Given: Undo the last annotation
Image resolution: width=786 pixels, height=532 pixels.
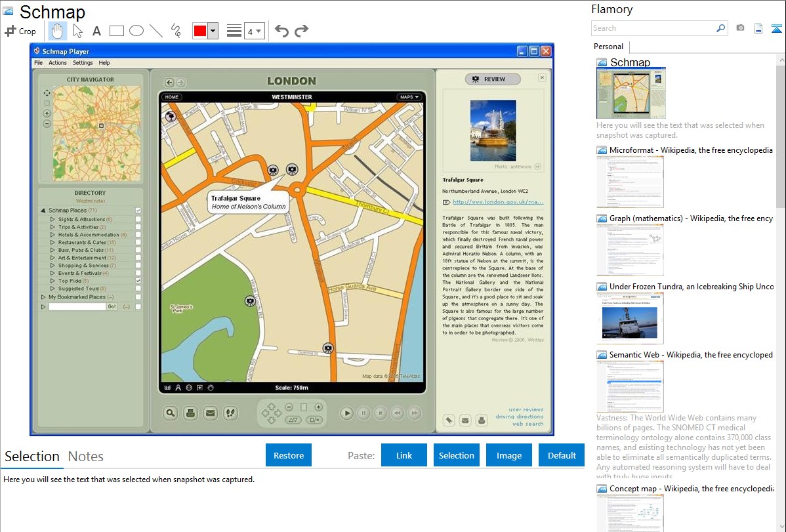Looking at the screenshot, I should [x=281, y=31].
